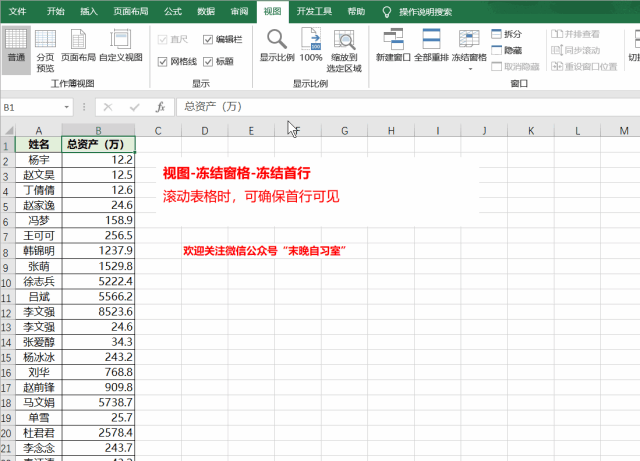Select column A header
Image resolution: width=640 pixels, height=461 pixels.
tap(39, 131)
